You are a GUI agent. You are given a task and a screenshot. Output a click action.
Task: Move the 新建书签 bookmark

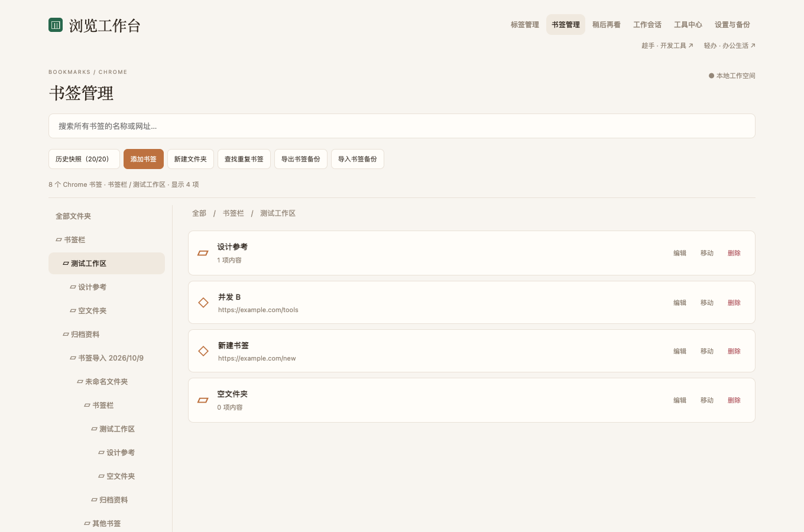707,351
